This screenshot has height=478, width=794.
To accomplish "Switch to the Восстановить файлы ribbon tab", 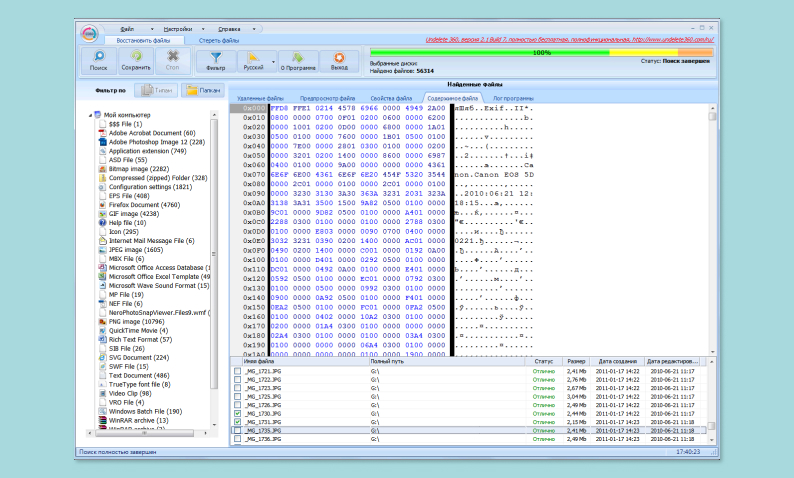I will (x=143, y=41).
